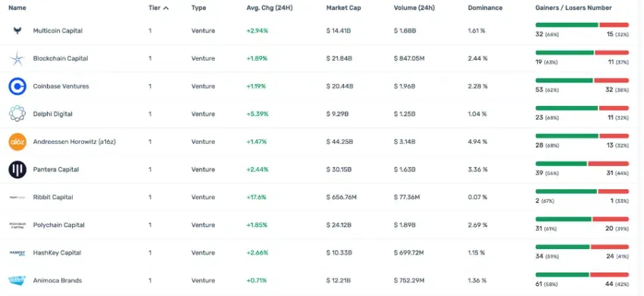The image size is (644, 296).
Task: Select the orange a16z logo
Action: coord(17,142)
